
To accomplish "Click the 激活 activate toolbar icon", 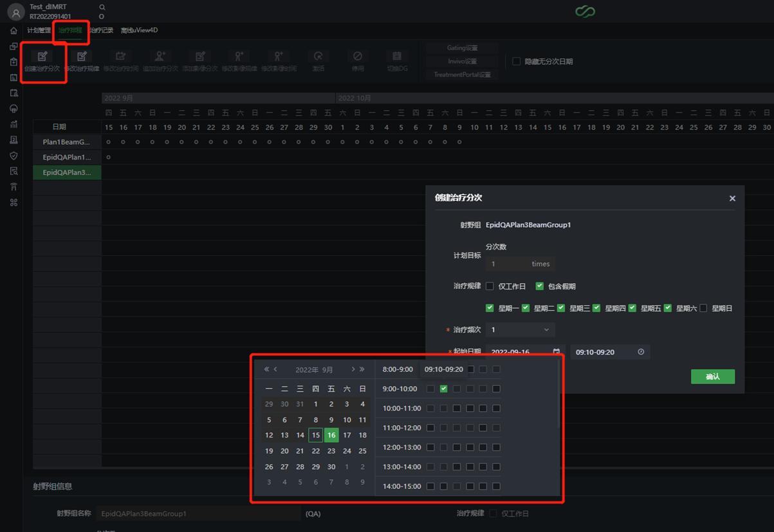I will 318,57.
